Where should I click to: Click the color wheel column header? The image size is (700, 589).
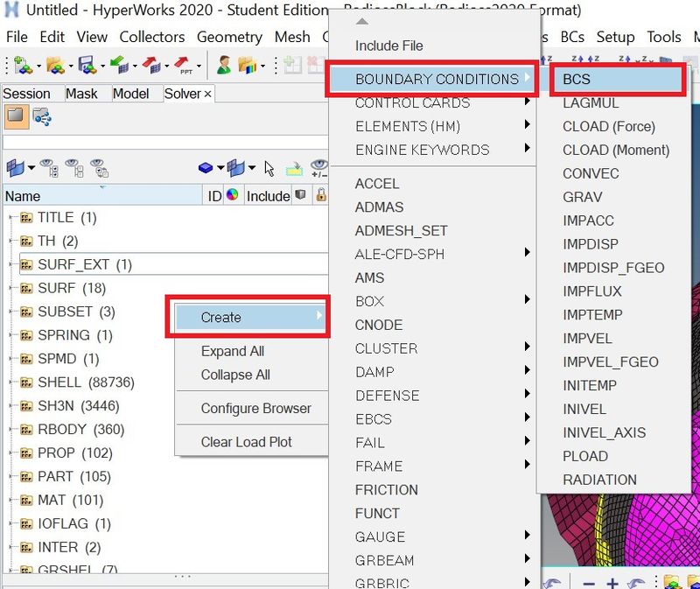[232, 195]
